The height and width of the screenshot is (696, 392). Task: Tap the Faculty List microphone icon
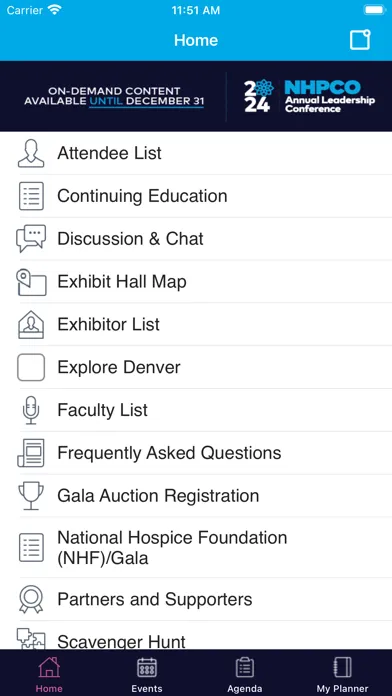point(31,411)
